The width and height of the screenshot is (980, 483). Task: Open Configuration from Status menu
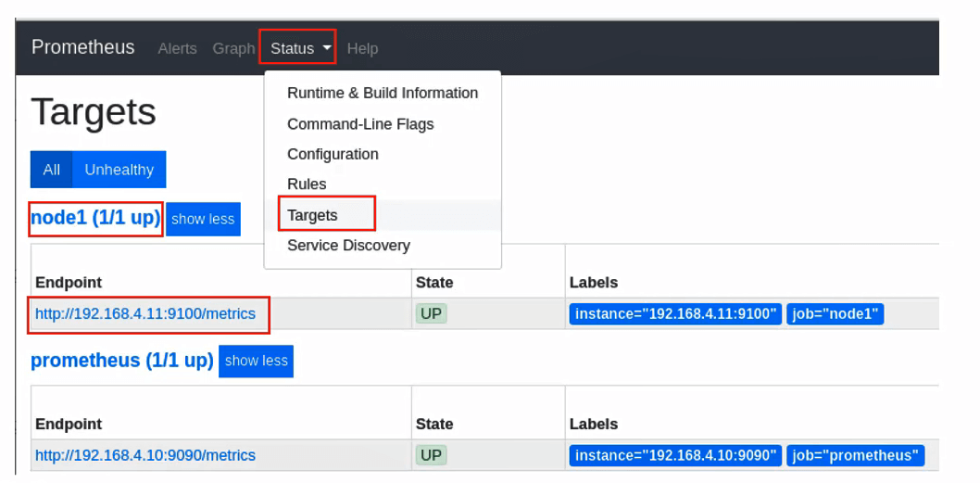[x=383, y=154]
